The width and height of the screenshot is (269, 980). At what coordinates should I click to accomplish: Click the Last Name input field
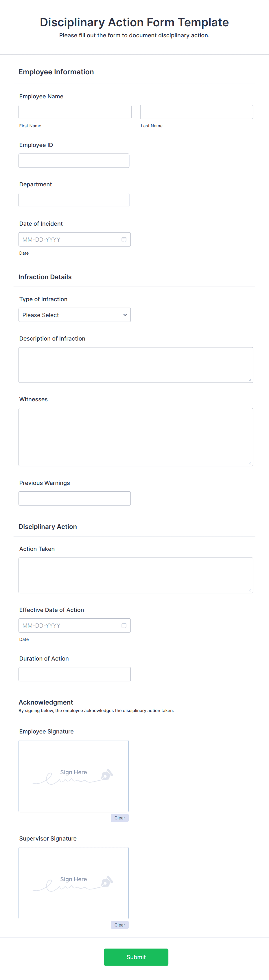click(x=196, y=112)
